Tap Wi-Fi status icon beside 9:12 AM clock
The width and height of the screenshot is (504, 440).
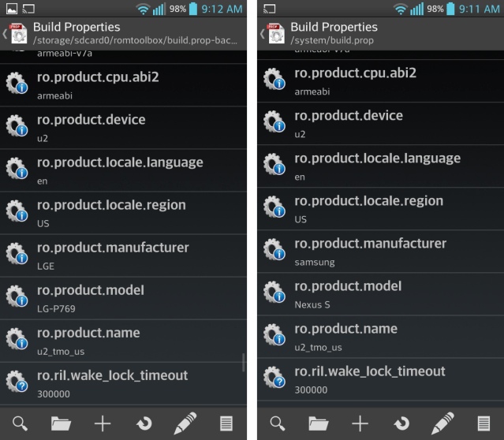[x=143, y=9]
